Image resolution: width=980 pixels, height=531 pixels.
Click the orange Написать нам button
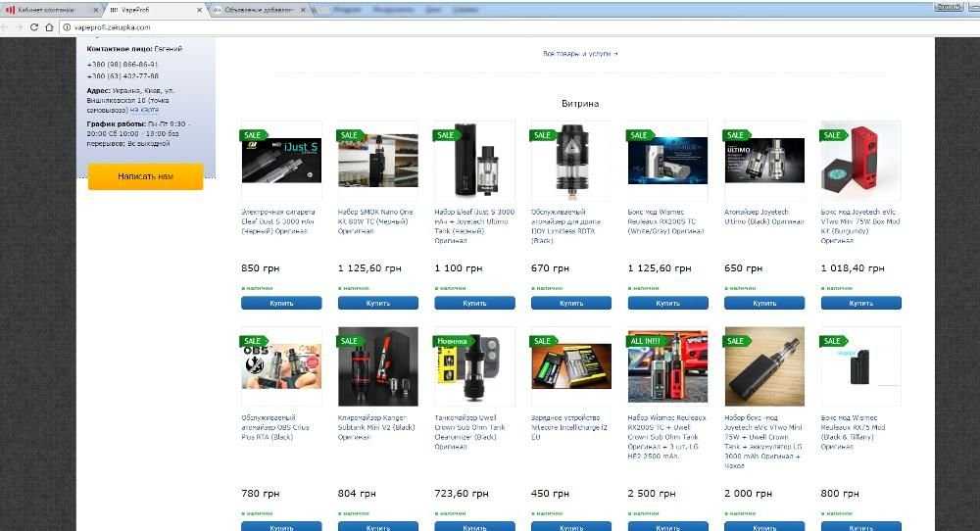146,176
